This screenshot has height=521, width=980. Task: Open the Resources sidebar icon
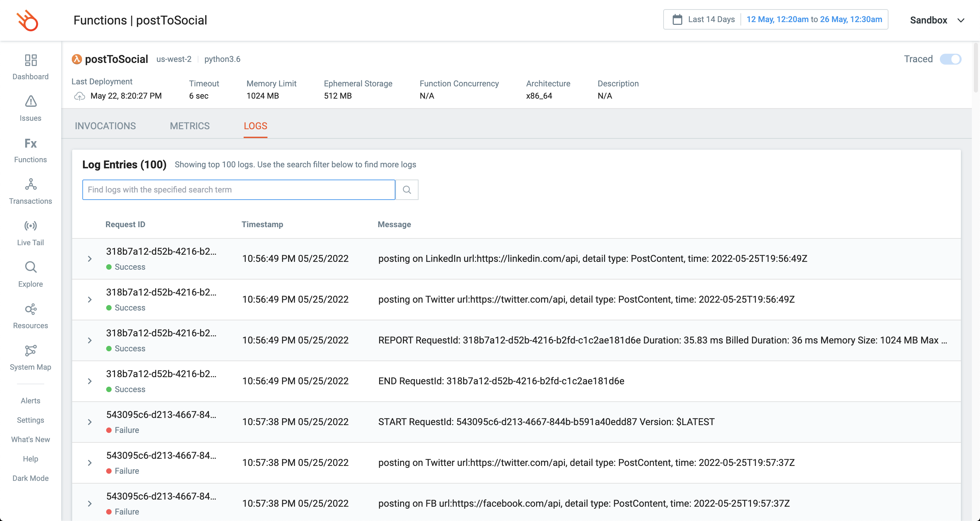[30, 309]
